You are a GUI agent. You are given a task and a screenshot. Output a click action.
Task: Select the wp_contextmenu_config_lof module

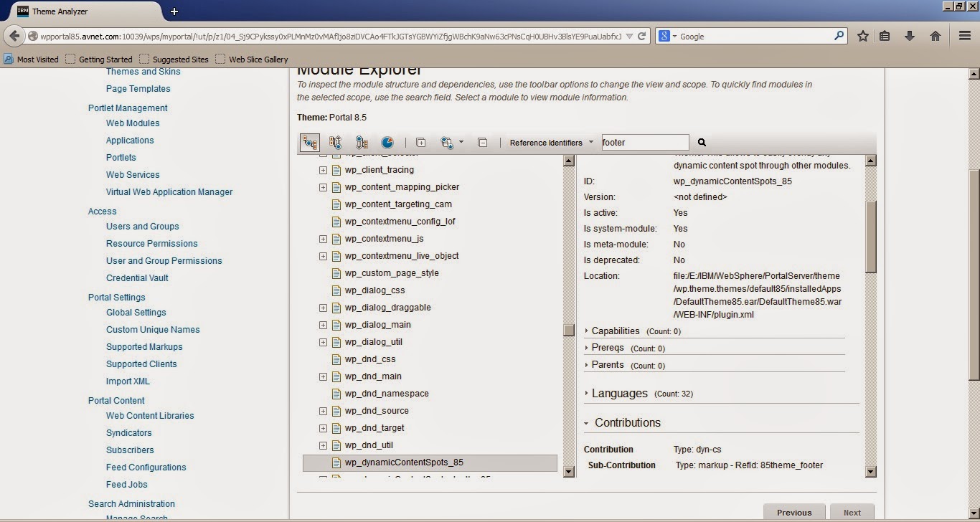pos(400,222)
